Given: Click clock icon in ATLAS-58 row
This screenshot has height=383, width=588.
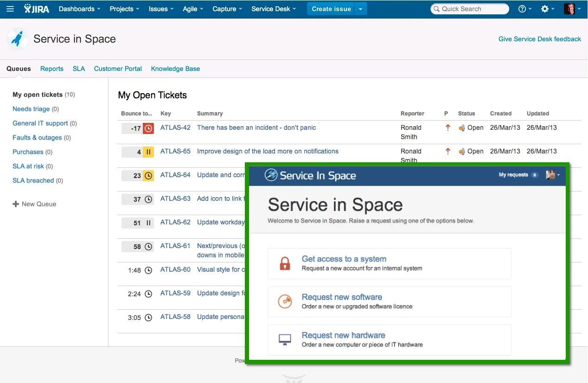Looking at the screenshot, I should 148,318.
